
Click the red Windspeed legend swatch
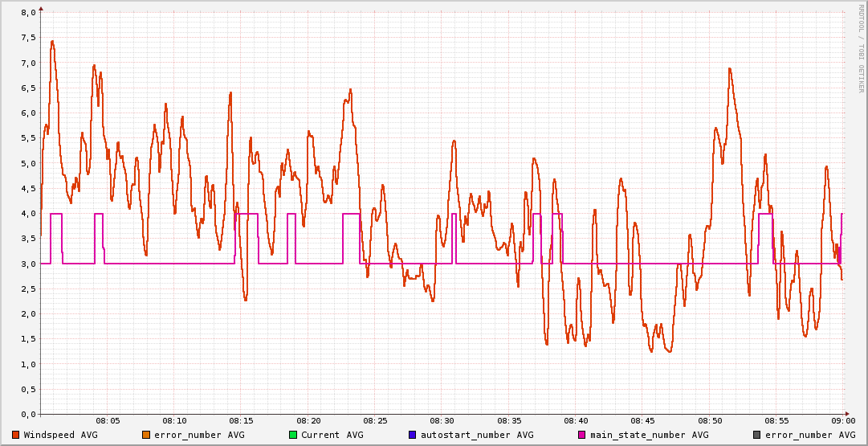click(x=16, y=435)
